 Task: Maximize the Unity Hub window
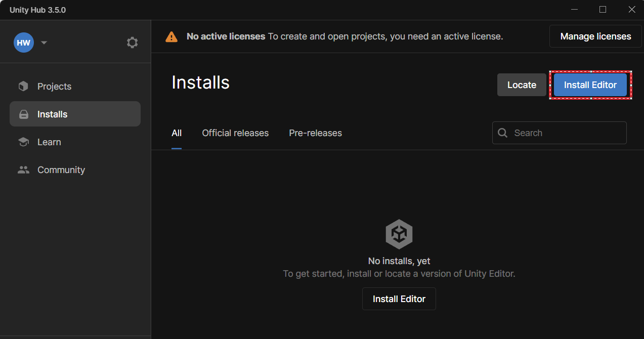click(x=603, y=10)
